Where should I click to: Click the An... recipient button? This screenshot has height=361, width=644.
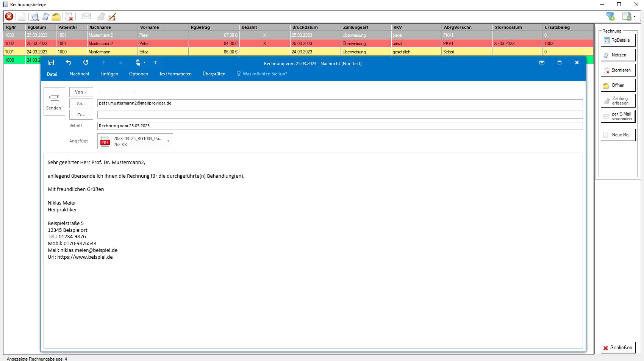click(x=81, y=103)
